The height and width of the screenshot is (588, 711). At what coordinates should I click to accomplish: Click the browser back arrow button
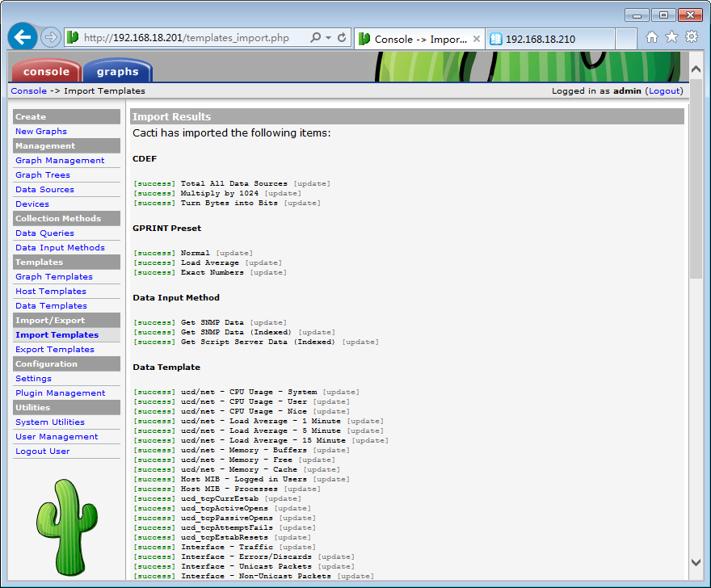(22, 37)
